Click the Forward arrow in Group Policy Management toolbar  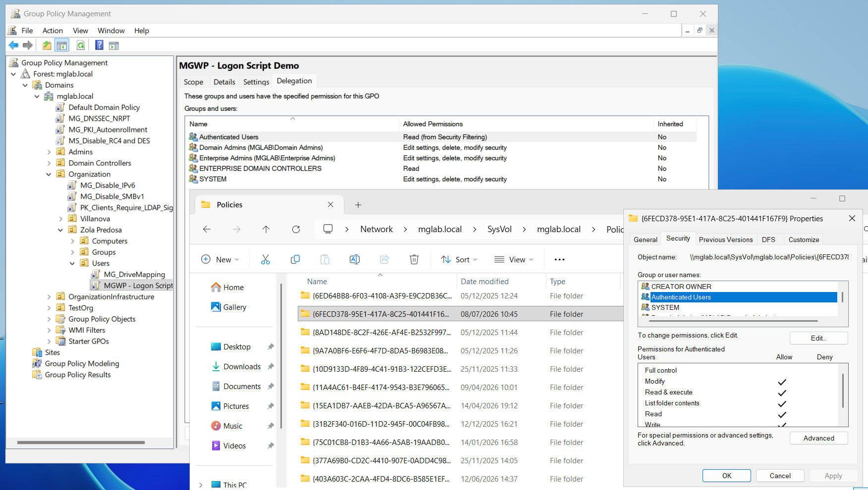click(x=28, y=46)
